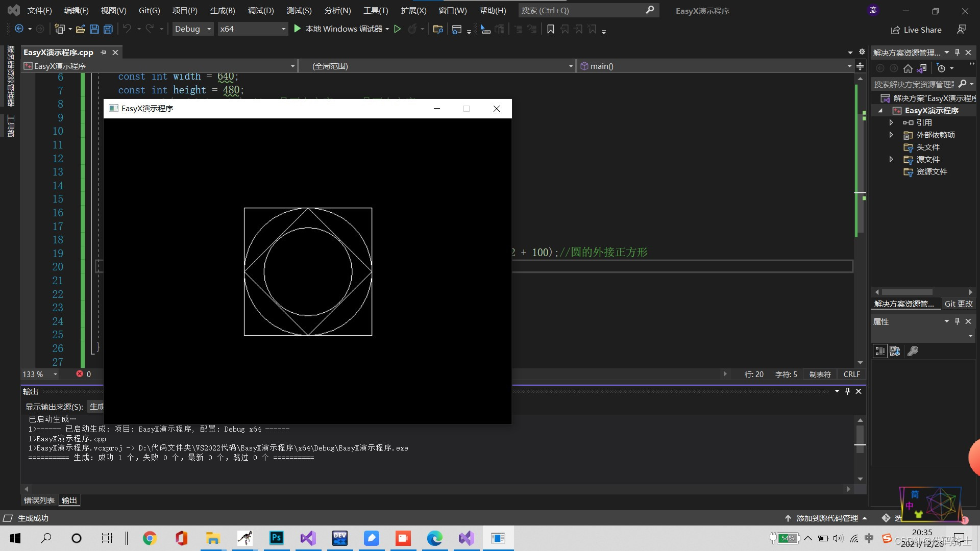Viewport: 980px width, 551px height.
Task: Open the 调试(D) menu
Action: 260,10
